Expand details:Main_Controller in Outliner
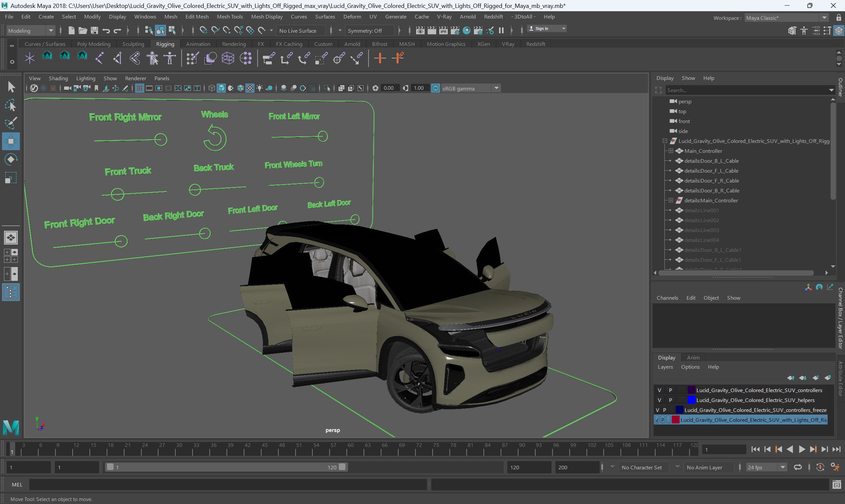Screen dimensions: 845x504 pos(671,200)
